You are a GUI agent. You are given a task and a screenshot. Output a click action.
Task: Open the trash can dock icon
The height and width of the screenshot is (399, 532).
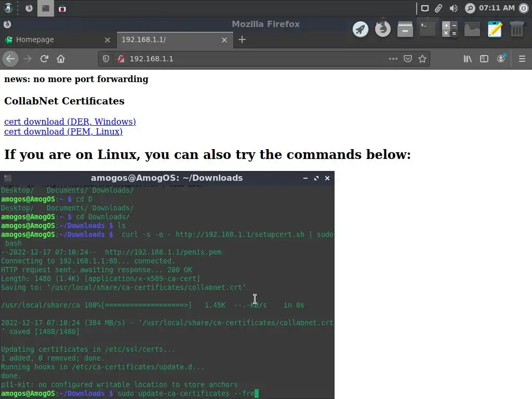point(517,29)
